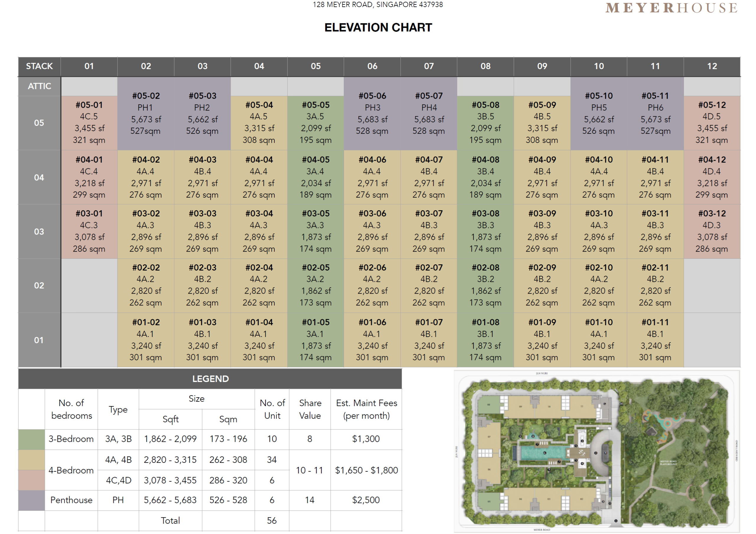Click the 128 Meyer Road address text
Viewport: 756px width, 534px height.
(x=378, y=5)
